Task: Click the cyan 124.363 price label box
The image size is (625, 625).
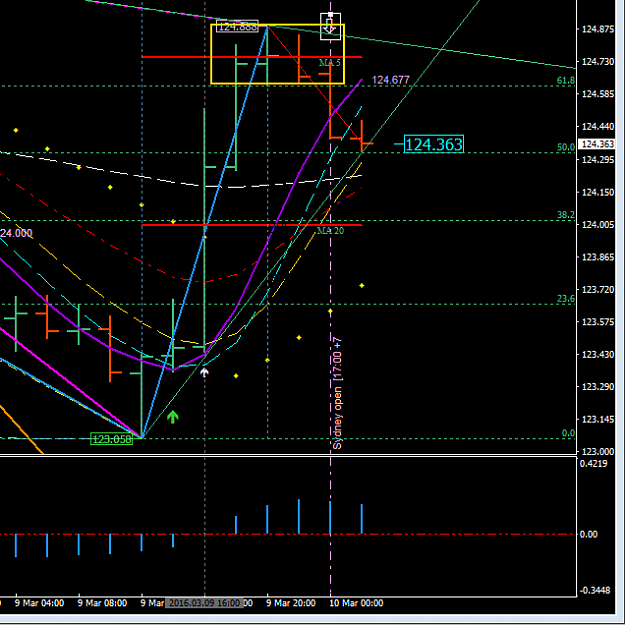Action: [x=434, y=144]
